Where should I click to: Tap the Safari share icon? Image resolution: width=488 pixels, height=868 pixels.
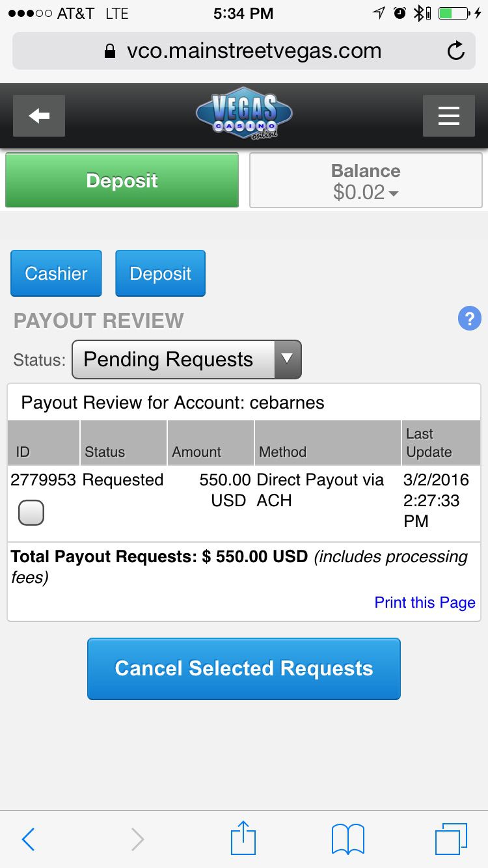[243, 838]
